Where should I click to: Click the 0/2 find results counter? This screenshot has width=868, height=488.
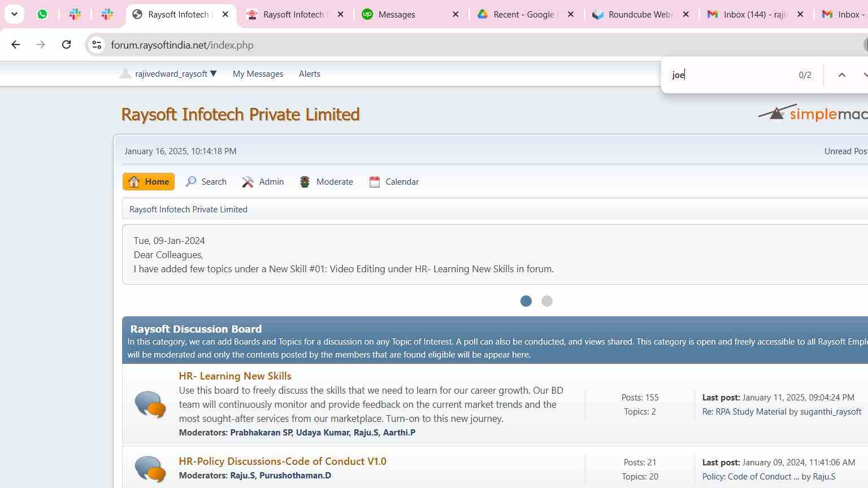(805, 75)
